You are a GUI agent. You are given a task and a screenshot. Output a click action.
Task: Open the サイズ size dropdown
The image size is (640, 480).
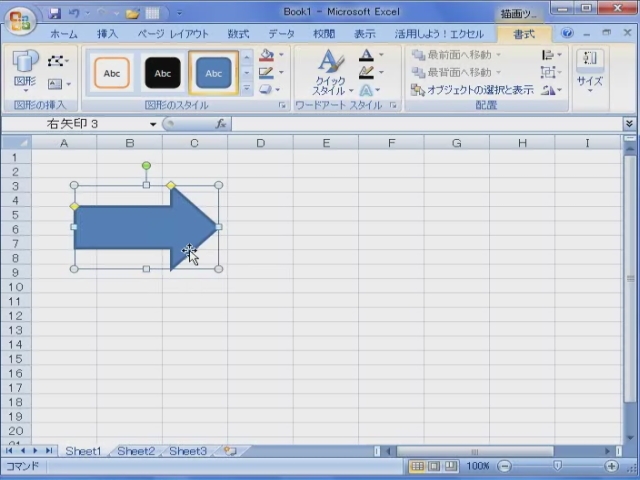coord(589,70)
